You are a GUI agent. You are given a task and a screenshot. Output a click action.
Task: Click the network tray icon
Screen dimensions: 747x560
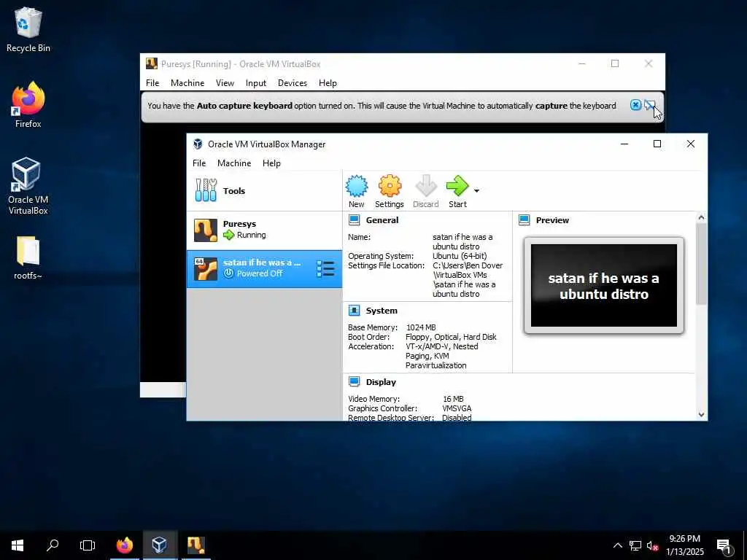[635, 545]
